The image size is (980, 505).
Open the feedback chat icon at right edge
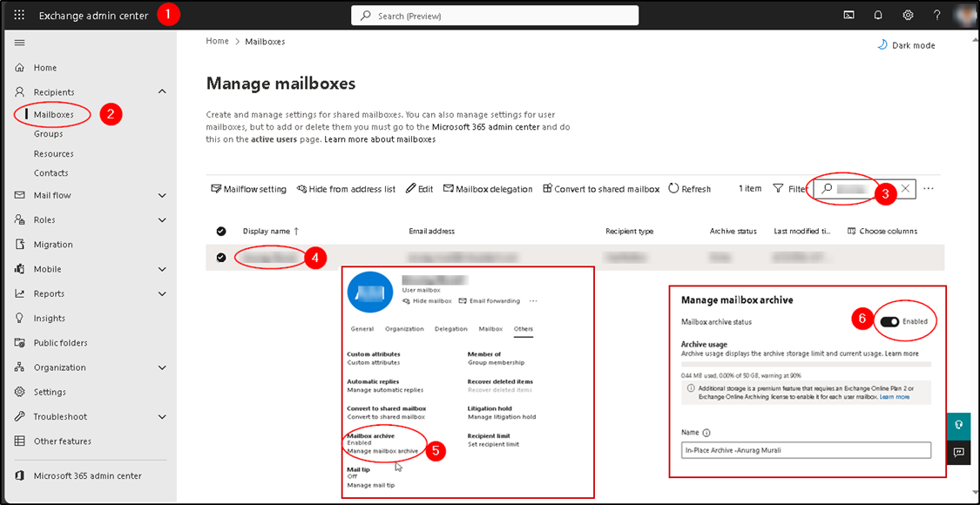coord(957,451)
